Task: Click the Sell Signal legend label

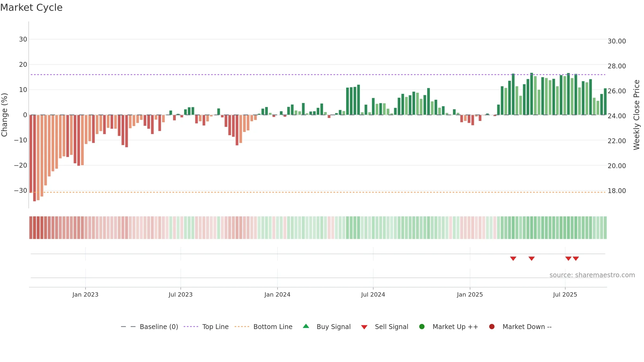Action: tap(391, 327)
